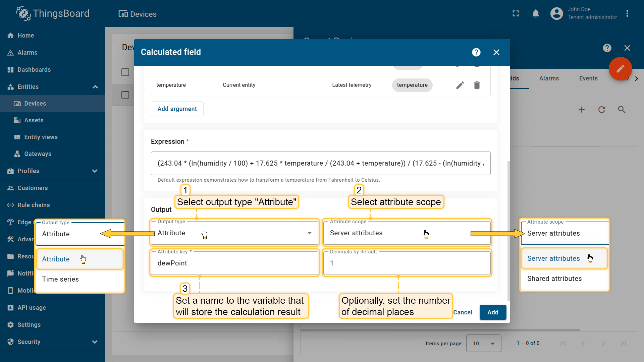Toggle fullscreen mode icon
The height and width of the screenshot is (362, 644).
click(x=516, y=14)
